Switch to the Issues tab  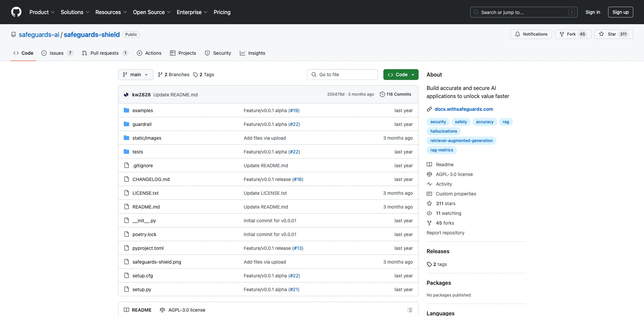[x=57, y=53]
